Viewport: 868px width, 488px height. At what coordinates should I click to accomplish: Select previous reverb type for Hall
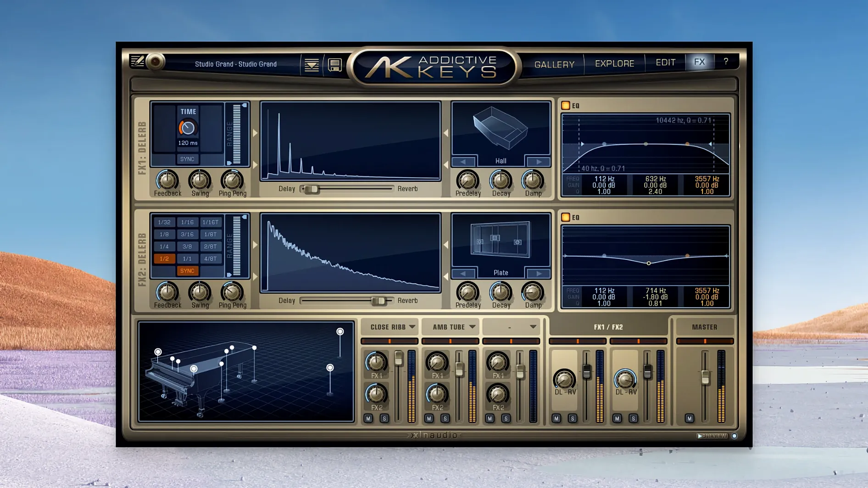pos(463,162)
